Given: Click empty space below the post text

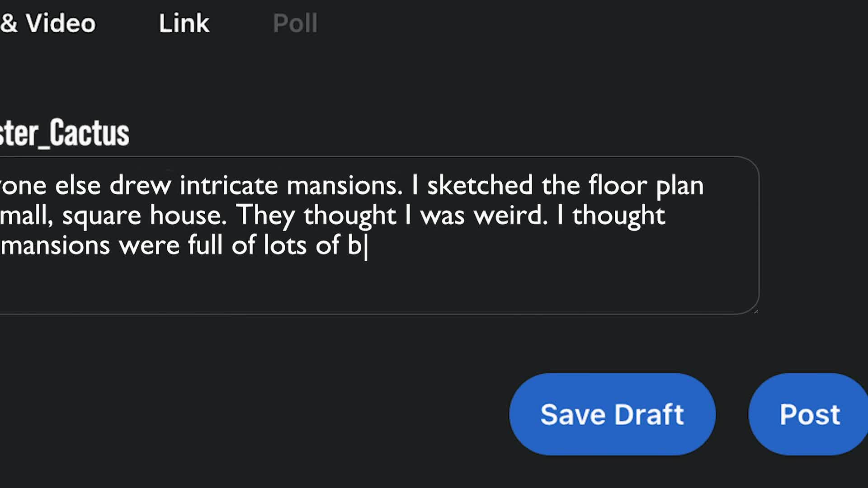Looking at the screenshot, I should 362,285.
